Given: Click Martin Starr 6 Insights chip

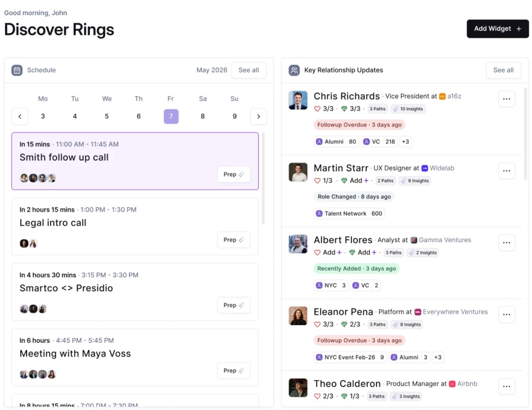Looking at the screenshot, I should pyautogui.click(x=415, y=181).
